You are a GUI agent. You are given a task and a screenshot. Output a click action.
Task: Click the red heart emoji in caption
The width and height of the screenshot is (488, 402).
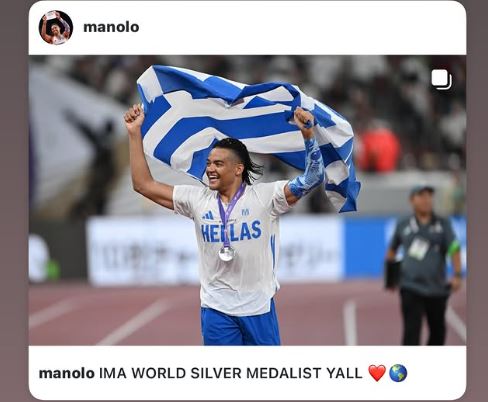pyautogui.click(x=377, y=373)
